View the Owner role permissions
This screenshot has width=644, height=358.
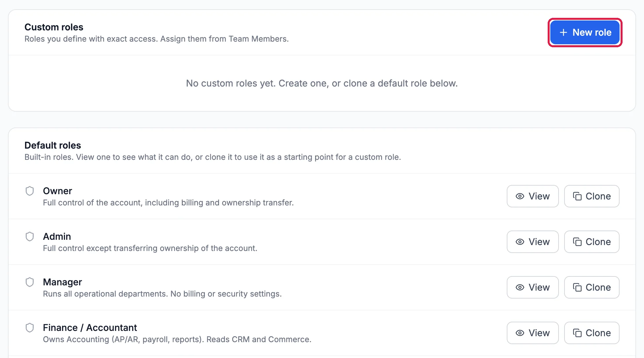(x=532, y=196)
